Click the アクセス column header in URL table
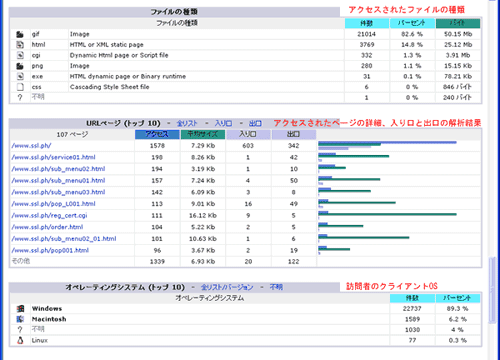The width and height of the screenshot is (500, 360). pyautogui.click(x=157, y=134)
